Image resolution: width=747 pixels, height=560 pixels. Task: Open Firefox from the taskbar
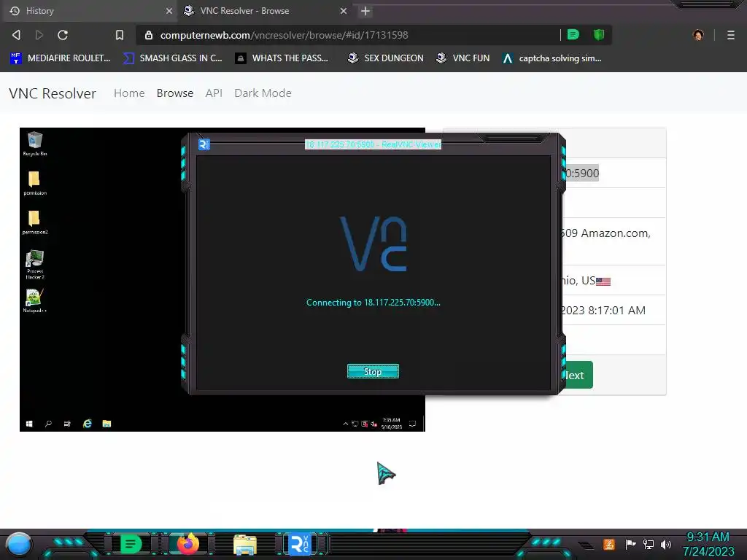188,544
